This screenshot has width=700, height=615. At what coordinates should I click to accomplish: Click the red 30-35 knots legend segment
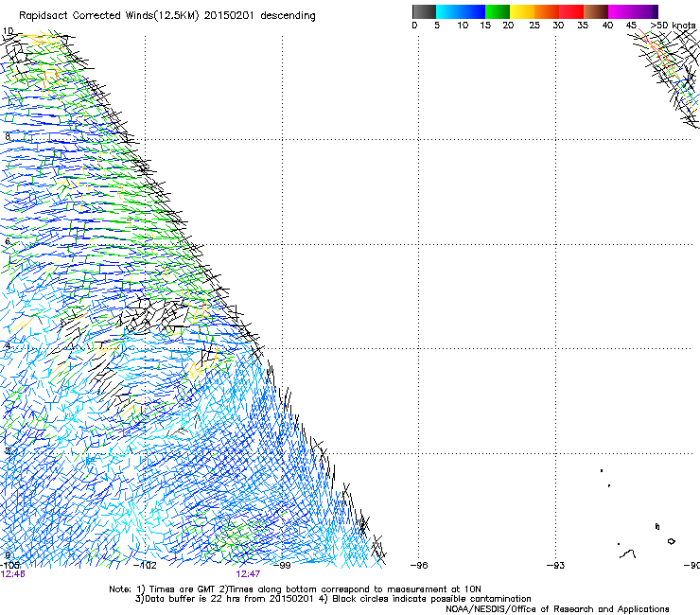(571, 11)
